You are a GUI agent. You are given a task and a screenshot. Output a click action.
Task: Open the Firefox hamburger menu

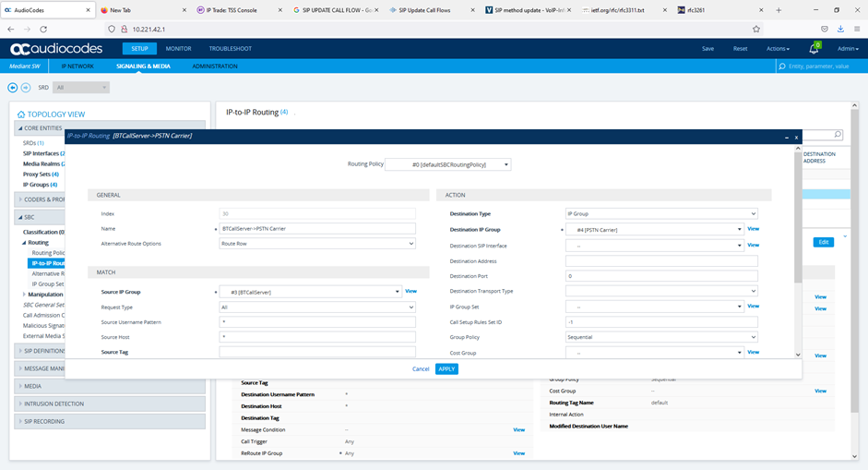pos(857,30)
